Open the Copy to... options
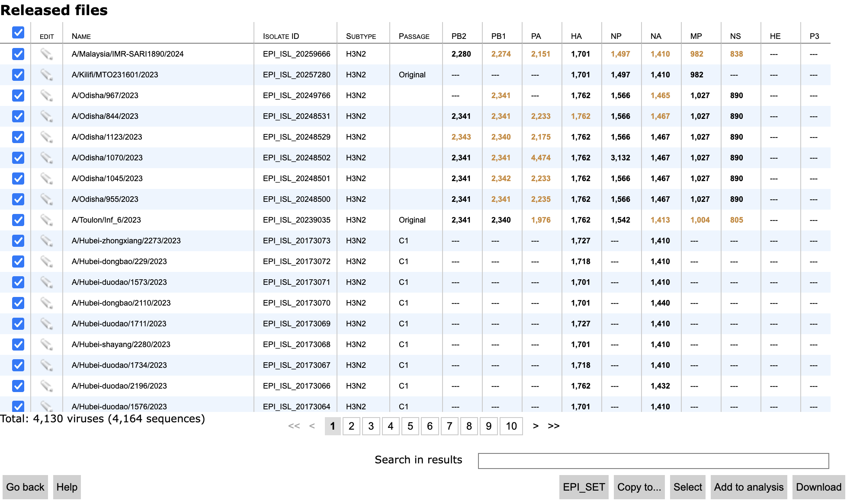The image size is (847, 504). [638, 487]
